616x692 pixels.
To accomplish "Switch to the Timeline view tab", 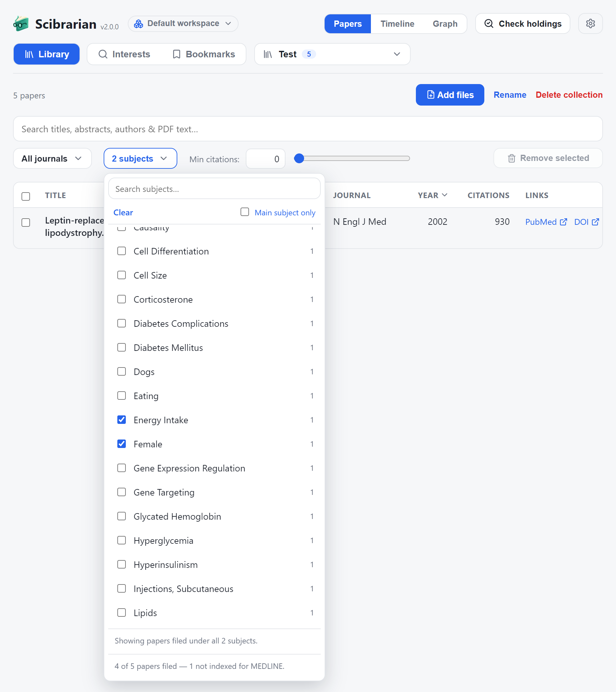I will tap(397, 24).
